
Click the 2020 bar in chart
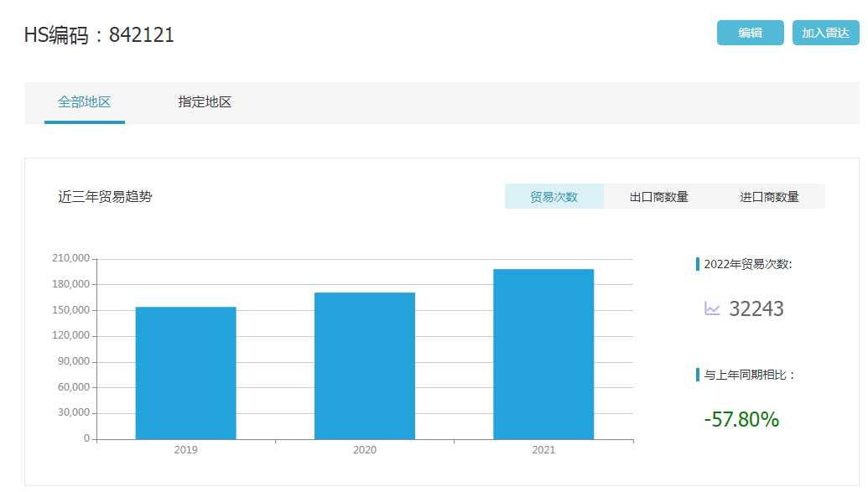tap(365, 365)
